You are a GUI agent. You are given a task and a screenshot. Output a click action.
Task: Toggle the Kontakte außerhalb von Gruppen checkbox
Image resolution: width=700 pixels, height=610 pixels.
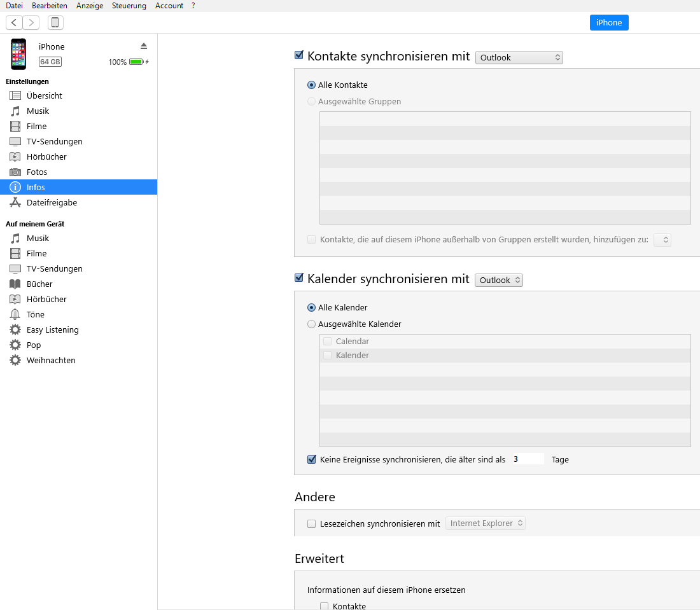[x=312, y=240]
